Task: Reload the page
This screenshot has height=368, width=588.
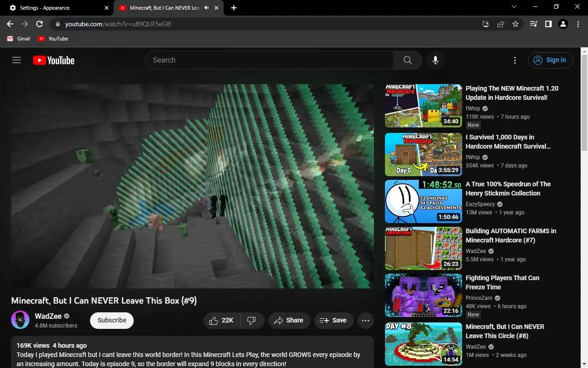Action: pyautogui.click(x=40, y=24)
